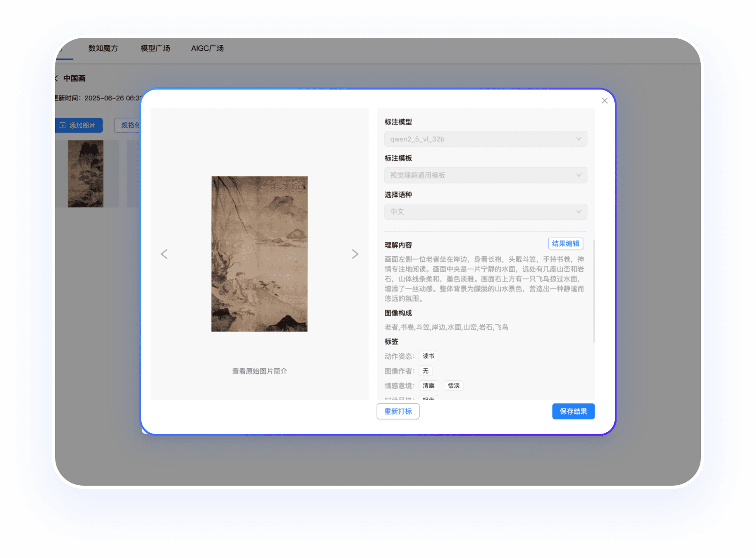Click the 添加图片 button
This screenshot has height=558, width=756.
pyautogui.click(x=79, y=125)
